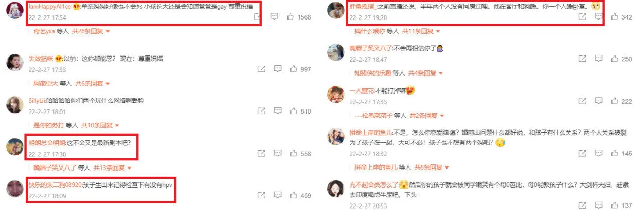Share the comment from 明朗总会明朗

(261, 154)
